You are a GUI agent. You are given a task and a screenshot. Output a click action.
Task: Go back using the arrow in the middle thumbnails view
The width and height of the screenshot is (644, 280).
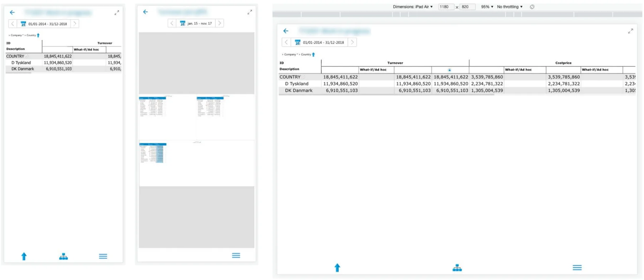tap(145, 12)
